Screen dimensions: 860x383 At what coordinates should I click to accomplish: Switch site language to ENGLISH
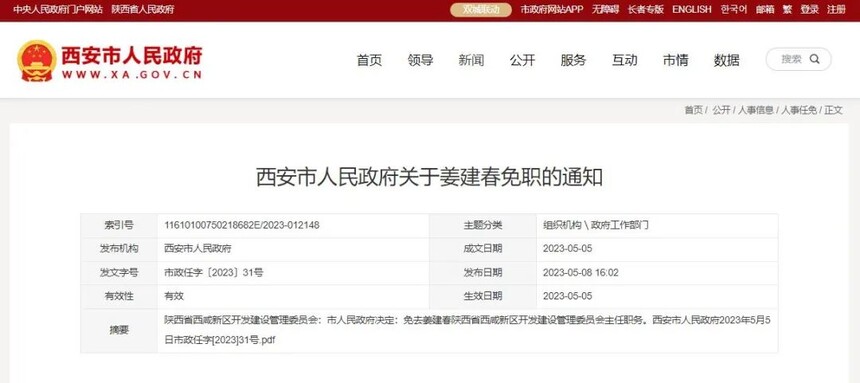point(692,10)
